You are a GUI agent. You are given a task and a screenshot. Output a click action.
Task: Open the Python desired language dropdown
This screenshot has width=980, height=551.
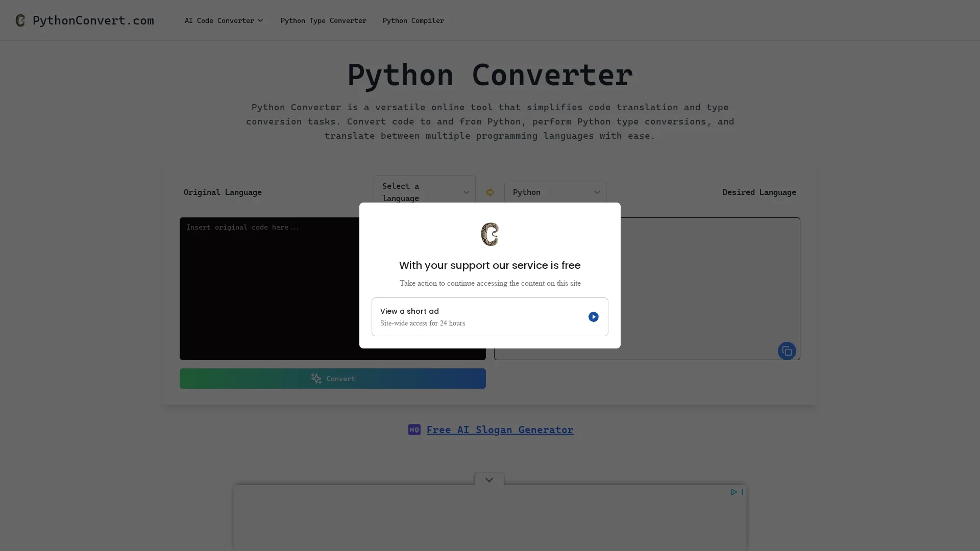(x=555, y=192)
